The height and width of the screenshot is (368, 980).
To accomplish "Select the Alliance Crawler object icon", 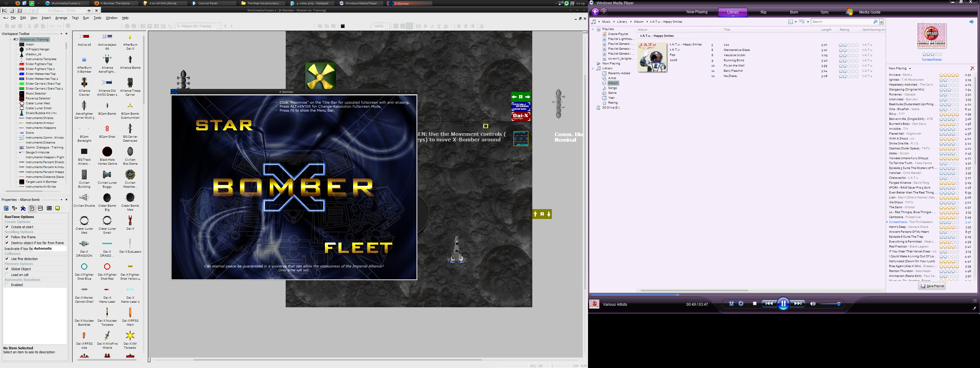I will [84, 82].
